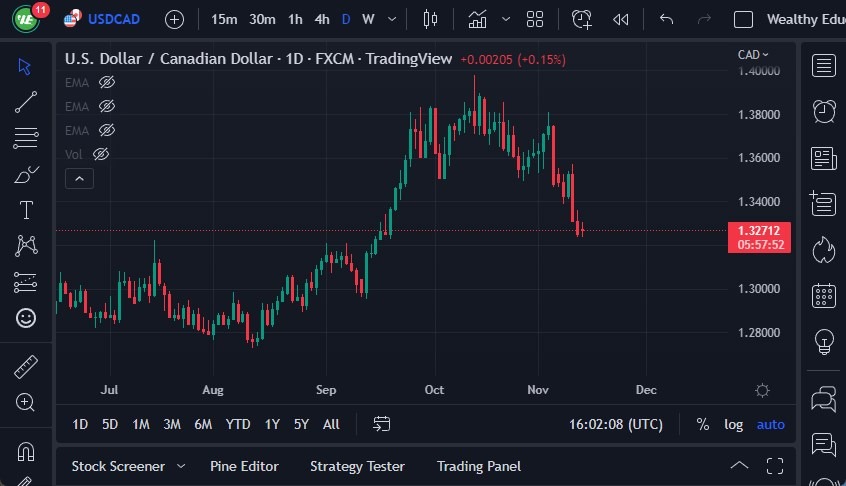846x486 pixels.
Task: Set date range to 5D
Action: [110, 425]
